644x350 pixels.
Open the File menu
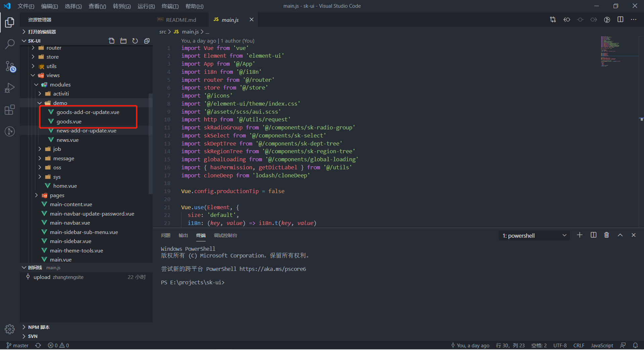pos(26,6)
